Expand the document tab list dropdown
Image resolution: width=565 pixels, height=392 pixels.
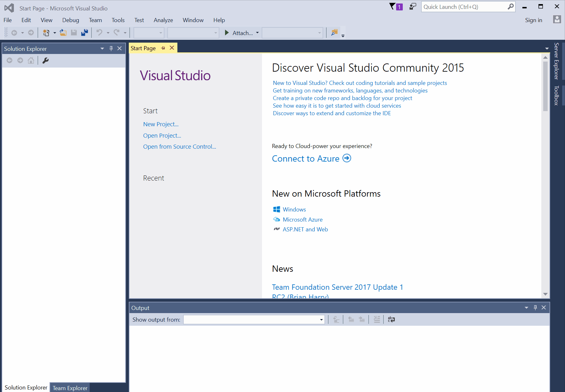547,49
